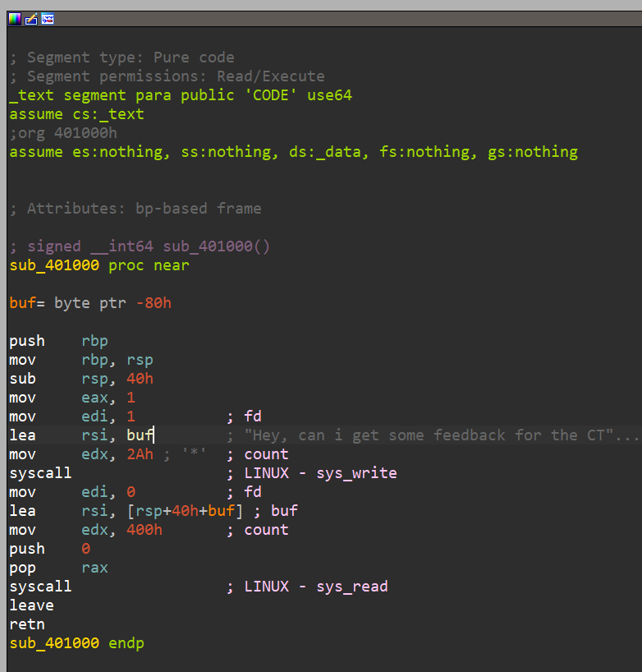
Task: Select the first syscall instruction
Action: click(x=40, y=473)
